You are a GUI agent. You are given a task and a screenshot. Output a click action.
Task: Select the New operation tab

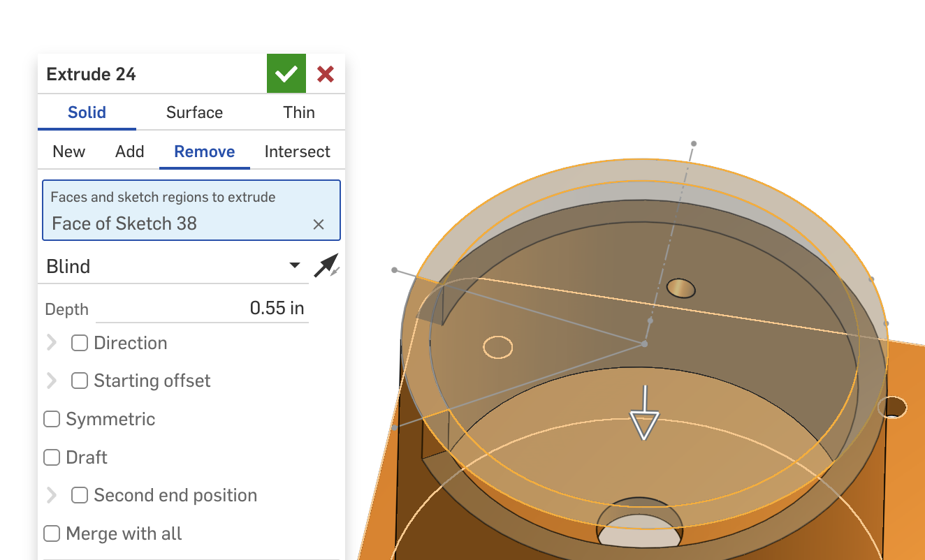tap(69, 152)
